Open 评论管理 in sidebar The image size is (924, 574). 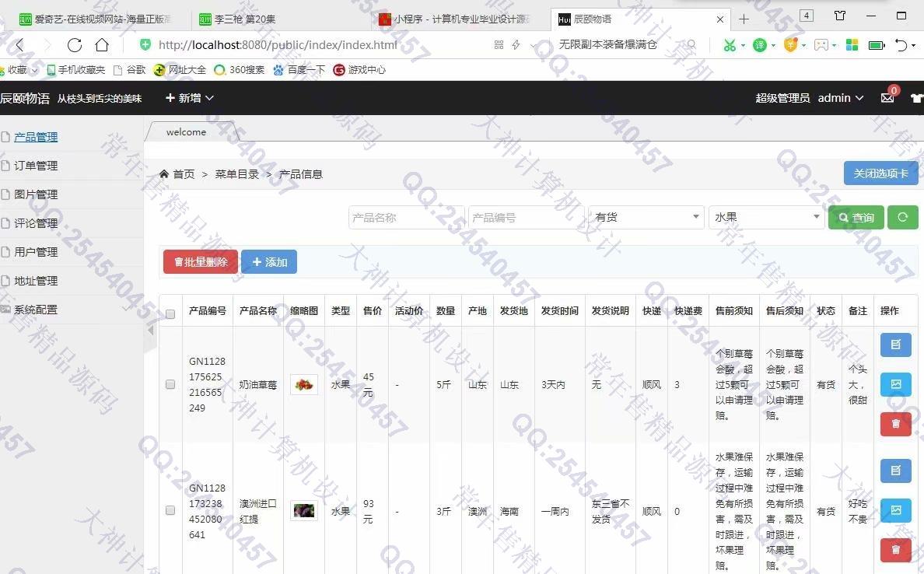[x=36, y=223]
